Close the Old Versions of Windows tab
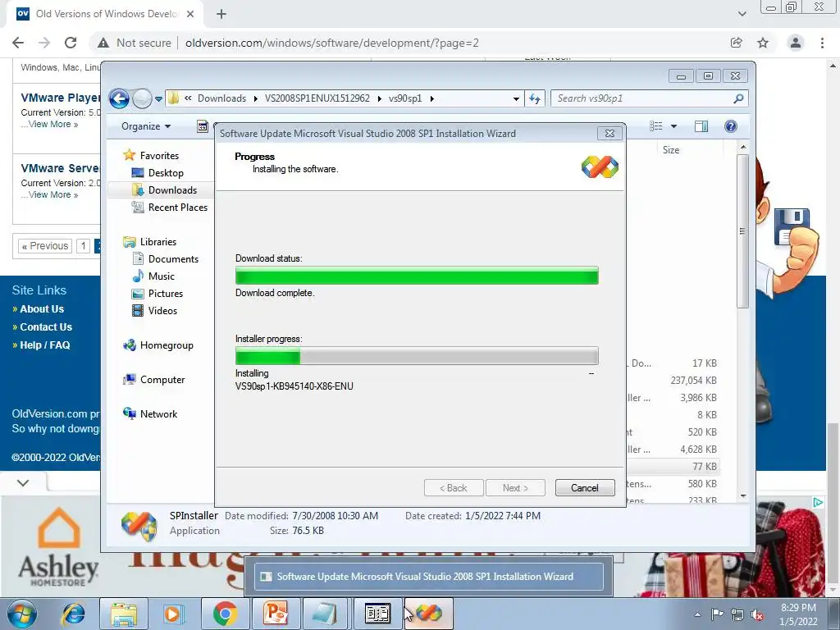This screenshot has height=630, width=840. point(190,14)
